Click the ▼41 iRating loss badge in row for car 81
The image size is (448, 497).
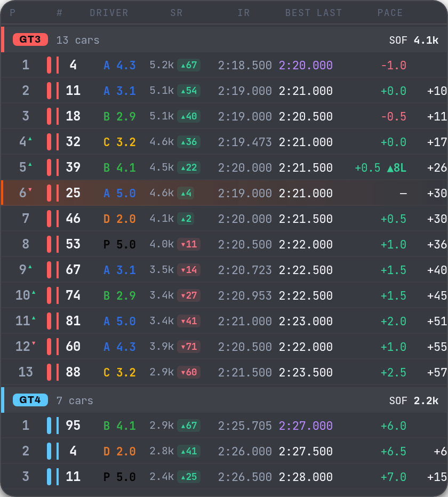tap(189, 321)
